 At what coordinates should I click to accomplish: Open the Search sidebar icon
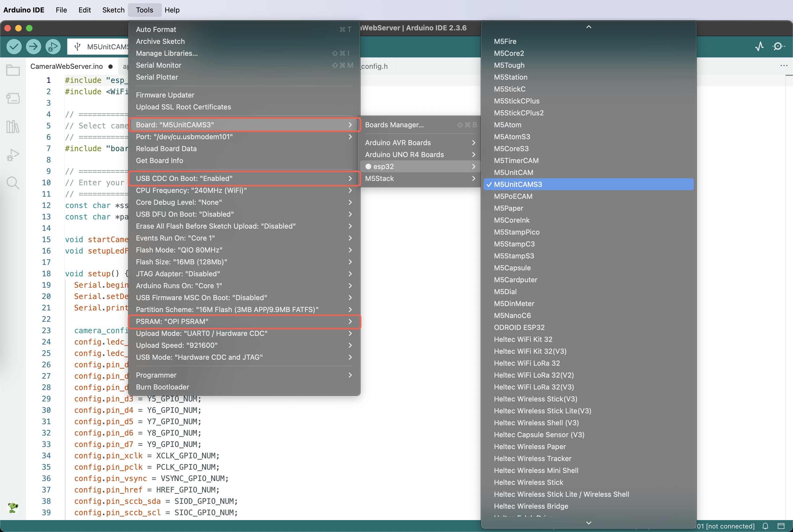[x=13, y=183]
